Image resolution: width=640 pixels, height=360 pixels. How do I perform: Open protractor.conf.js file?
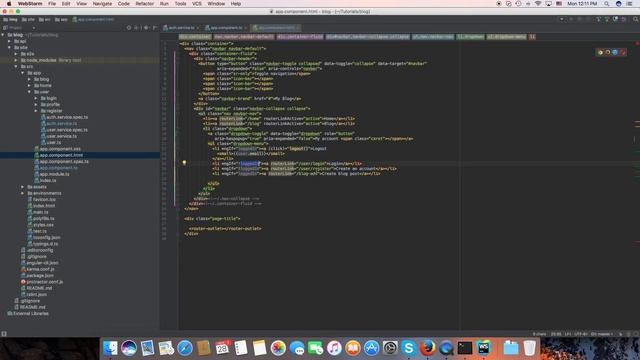42,282
